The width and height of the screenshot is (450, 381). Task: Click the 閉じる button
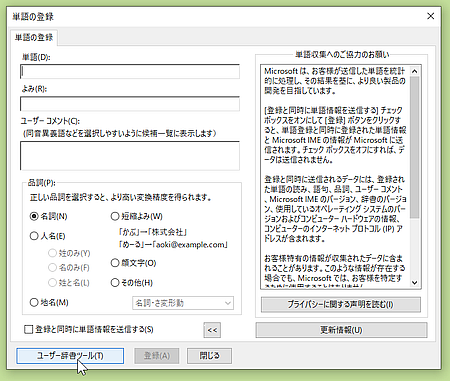(x=209, y=356)
